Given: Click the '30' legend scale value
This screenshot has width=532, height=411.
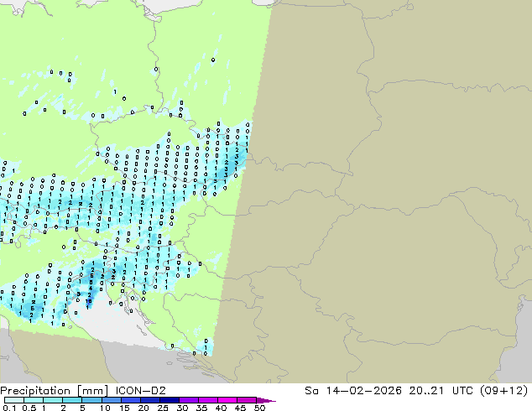Looking at the screenshot, I should (182, 408).
